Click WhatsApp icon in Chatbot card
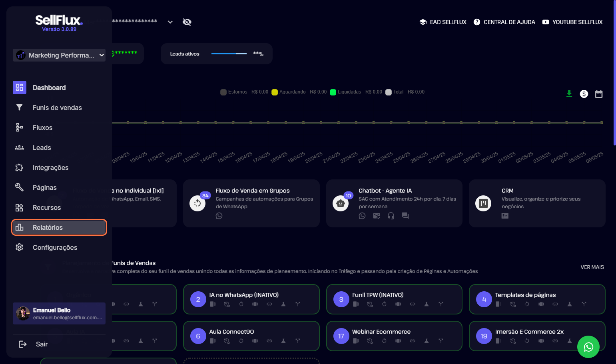The height and width of the screenshot is (364, 616). 362,216
